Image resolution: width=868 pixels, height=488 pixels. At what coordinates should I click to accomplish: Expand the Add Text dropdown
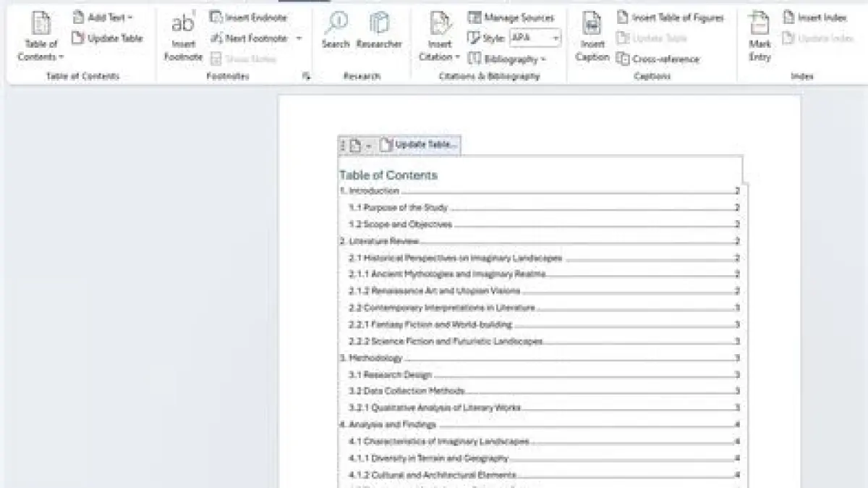coord(103,17)
